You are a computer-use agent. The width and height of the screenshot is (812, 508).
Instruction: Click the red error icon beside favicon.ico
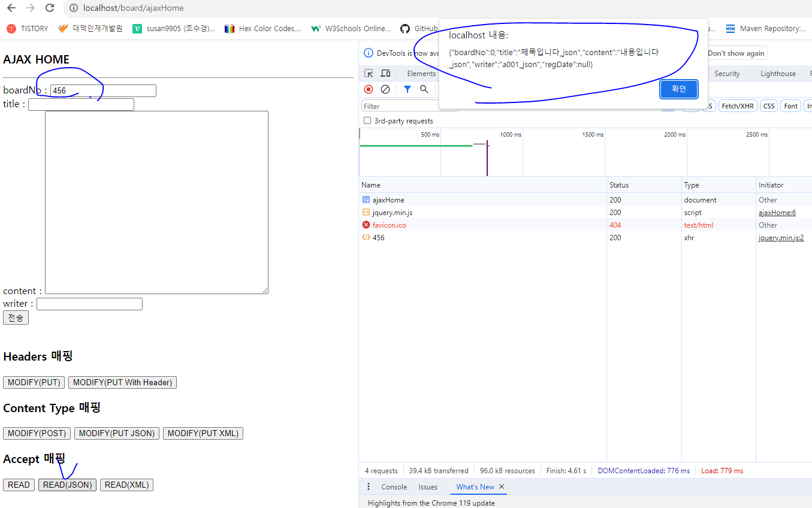click(x=366, y=225)
